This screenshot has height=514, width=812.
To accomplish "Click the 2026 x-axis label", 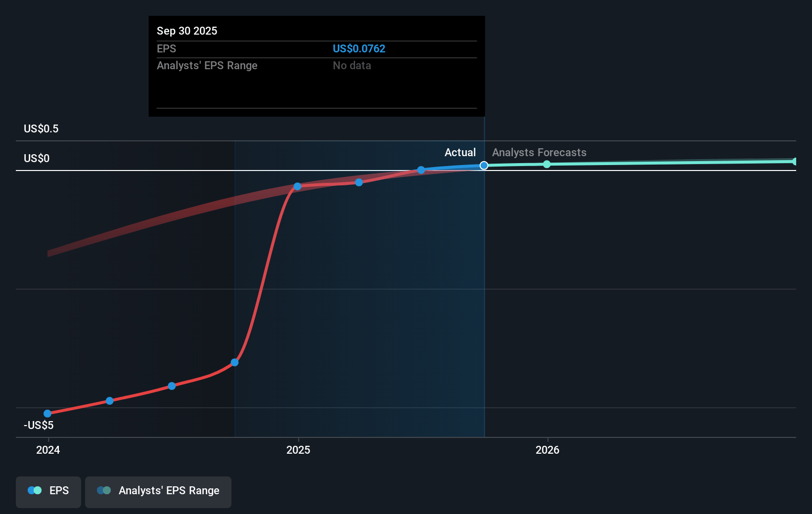I will coord(547,450).
